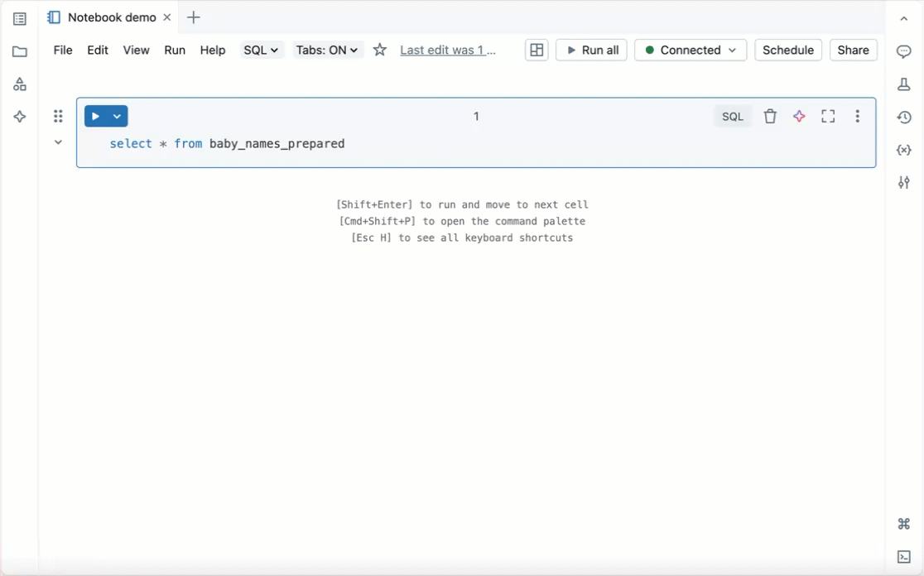This screenshot has width=924, height=576.
Task: Open the experiments panel with flask icon
Action: pos(904,84)
